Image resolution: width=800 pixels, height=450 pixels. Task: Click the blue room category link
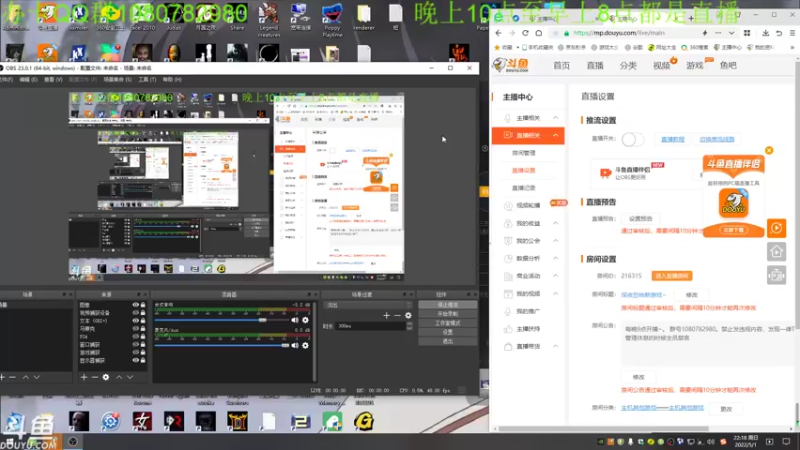[662, 408]
